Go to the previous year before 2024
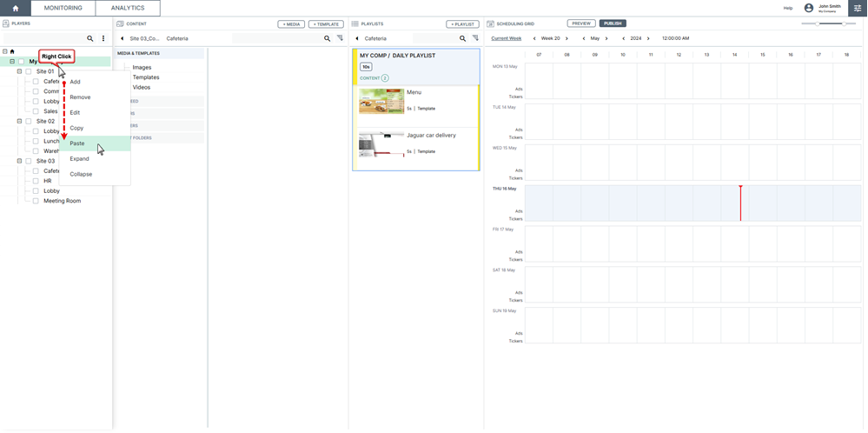 coord(624,39)
